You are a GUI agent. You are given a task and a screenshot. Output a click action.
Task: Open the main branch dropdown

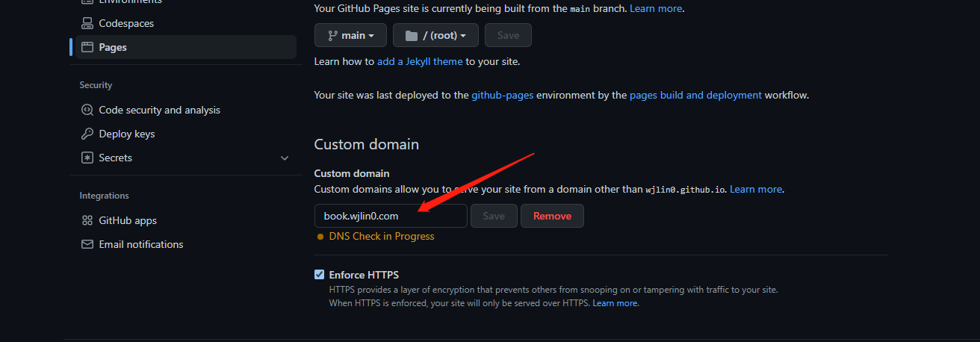point(350,35)
